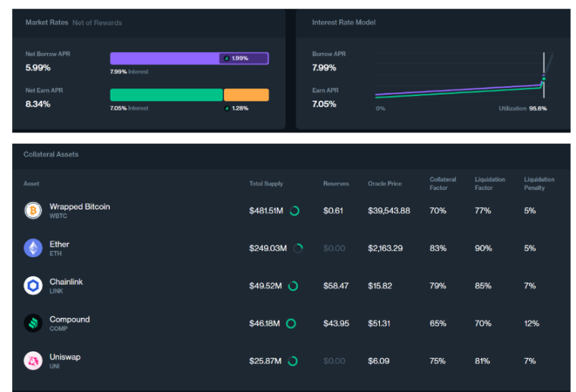Click the Wrapped Bitcoin asset icon
Screen dimensions: 576x392
[x=33, y=210]
